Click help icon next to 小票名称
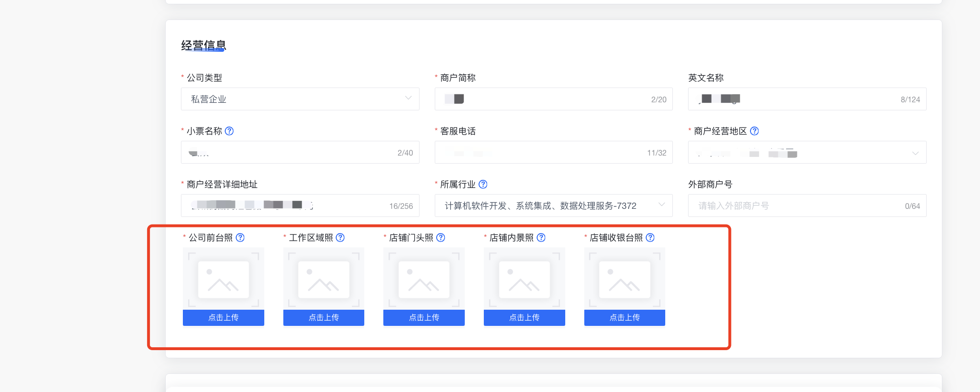The width and height of the screenshot is (980, 392). coord(229,131)
